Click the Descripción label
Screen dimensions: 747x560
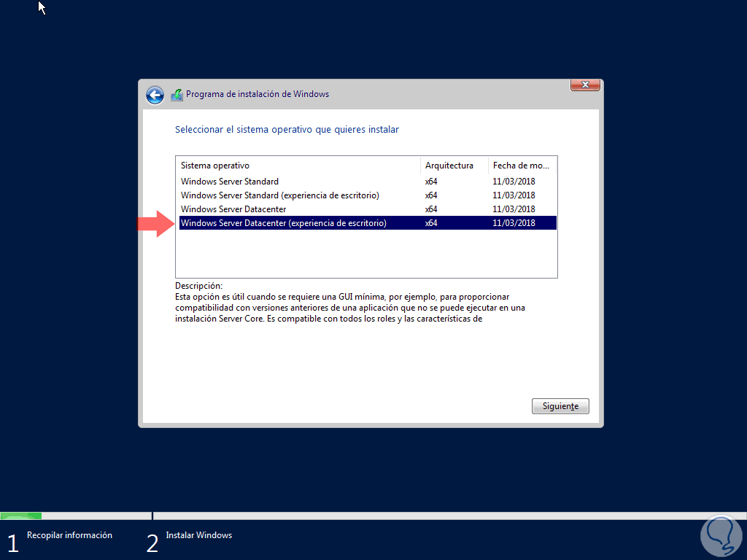198,286
